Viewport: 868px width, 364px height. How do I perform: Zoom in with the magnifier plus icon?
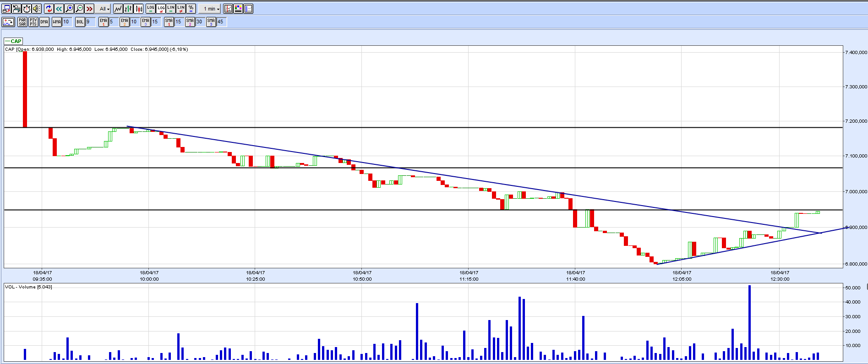pos(69,9)
